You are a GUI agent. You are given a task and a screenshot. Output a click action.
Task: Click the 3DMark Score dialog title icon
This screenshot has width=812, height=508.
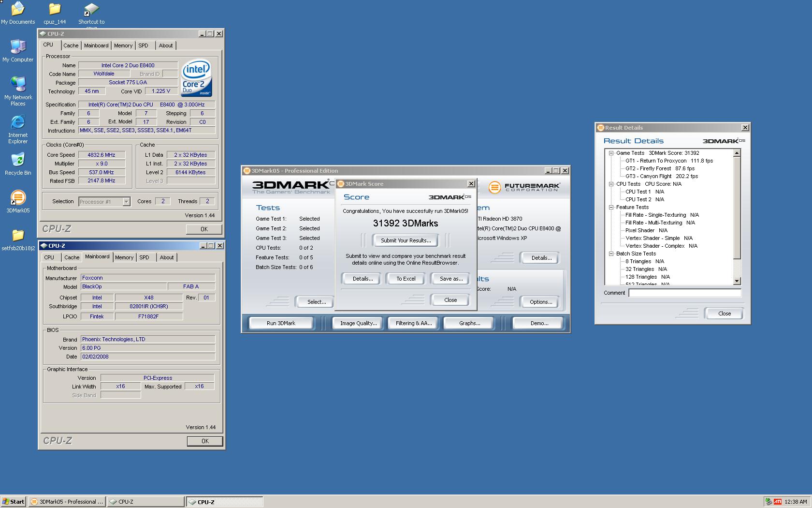(340, 184)
